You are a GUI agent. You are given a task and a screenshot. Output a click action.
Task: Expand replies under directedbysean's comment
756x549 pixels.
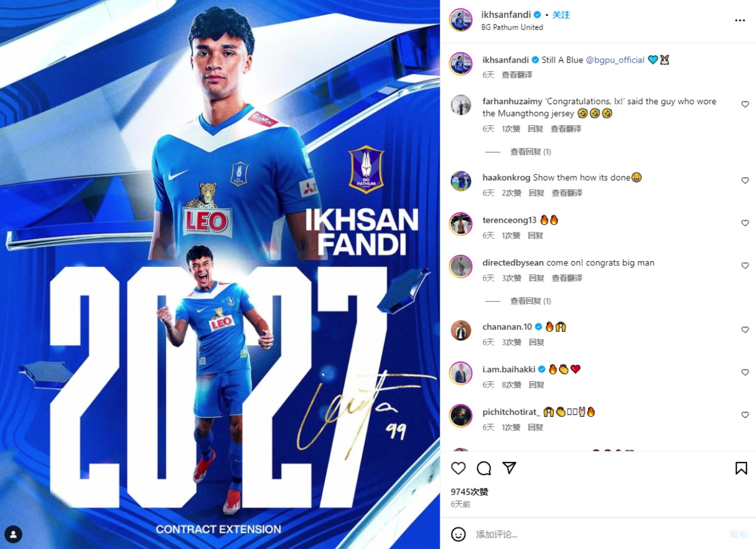pyautogui.click(x=530, y=301)
